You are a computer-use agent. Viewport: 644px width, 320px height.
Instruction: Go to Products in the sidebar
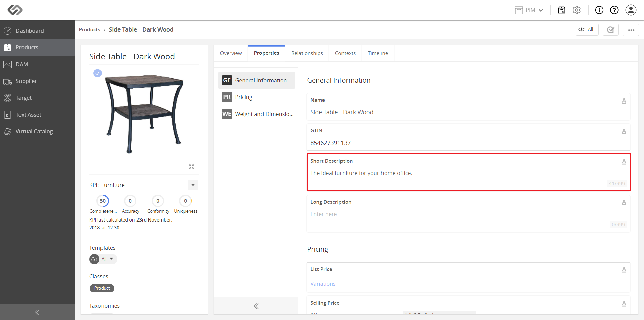(x=37, y=47)
